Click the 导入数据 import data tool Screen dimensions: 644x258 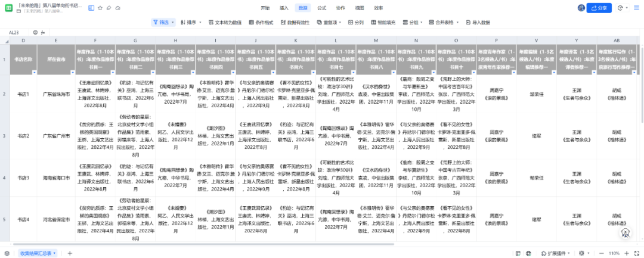(x=478, y=22)
